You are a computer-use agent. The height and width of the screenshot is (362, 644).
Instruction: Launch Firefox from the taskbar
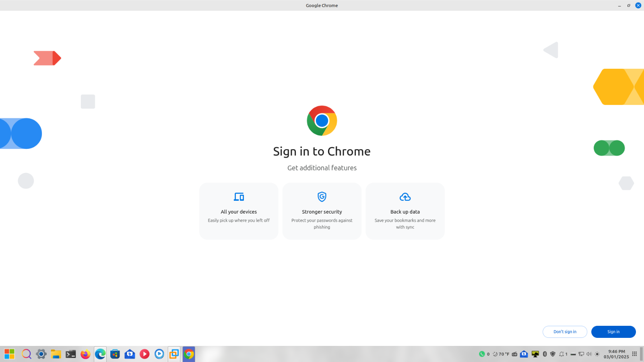tap(85, 354)
